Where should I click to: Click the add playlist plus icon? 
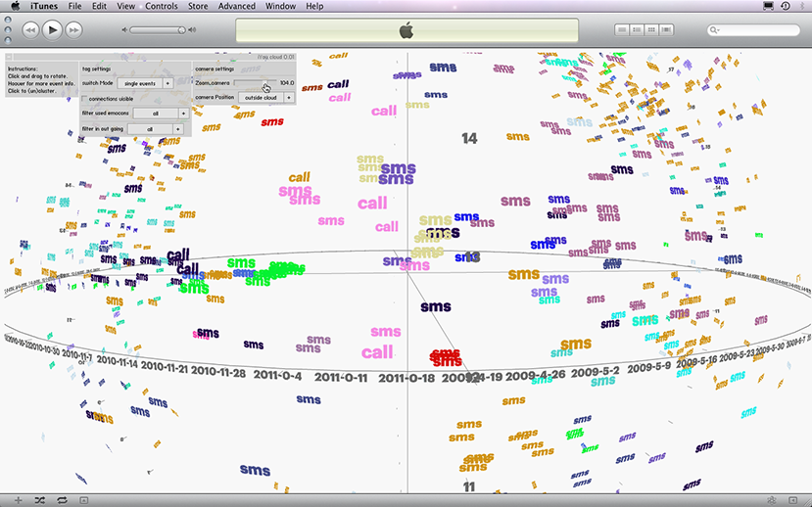click(18, 500)
